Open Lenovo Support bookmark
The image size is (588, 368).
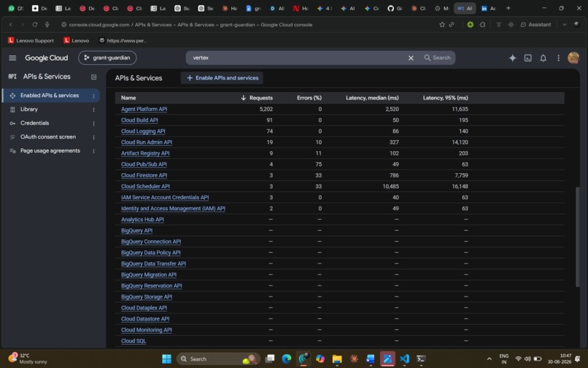(31, 41)
